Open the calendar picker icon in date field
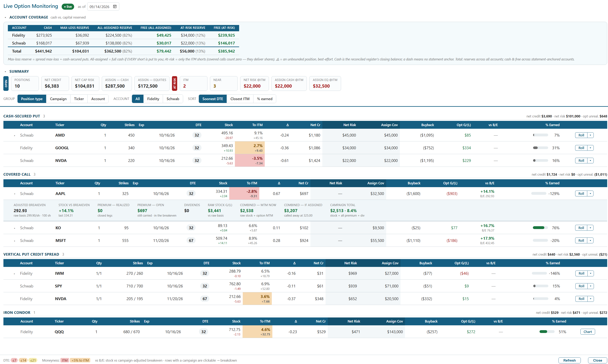Image resolution: width=608 pixels, height=364 pixels. point(115,6)
